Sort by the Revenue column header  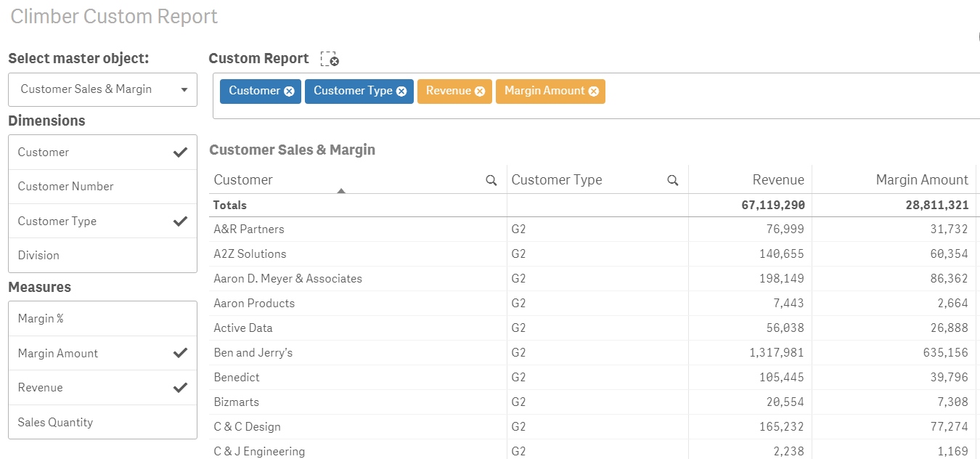(778, 180)
